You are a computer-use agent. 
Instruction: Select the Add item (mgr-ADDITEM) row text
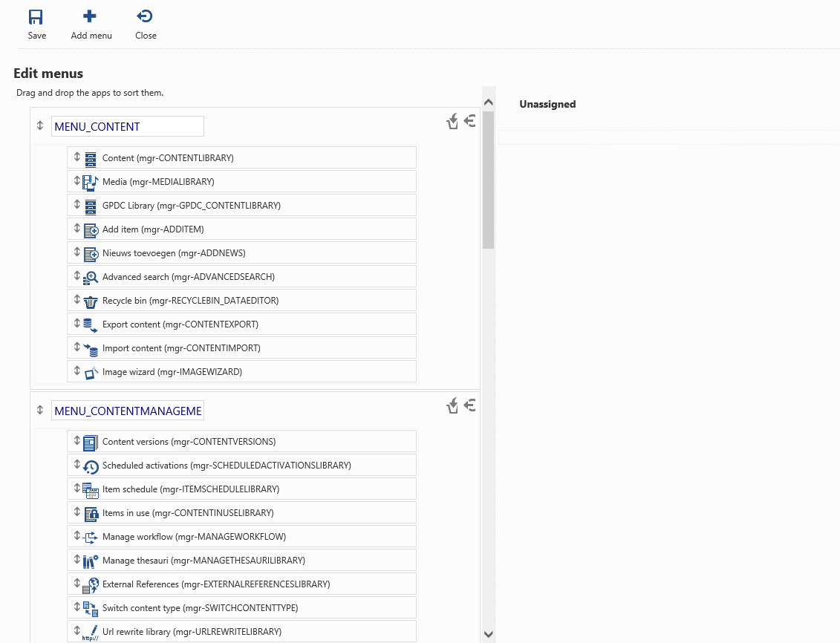(x=153, y=229)
